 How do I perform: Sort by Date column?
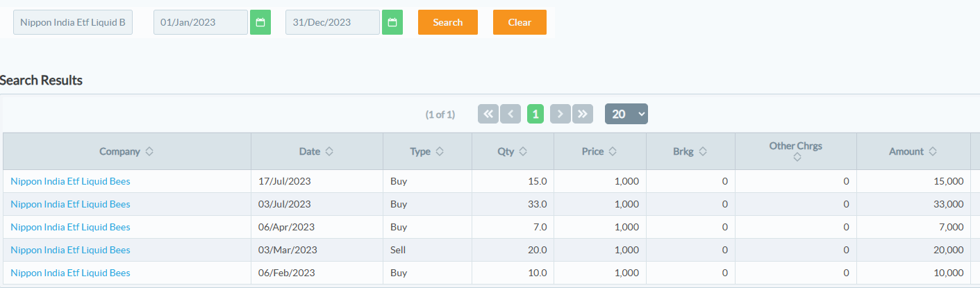329,151
